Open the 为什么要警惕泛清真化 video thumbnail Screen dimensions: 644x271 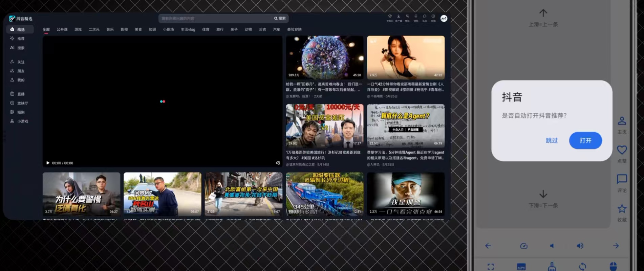81,194
